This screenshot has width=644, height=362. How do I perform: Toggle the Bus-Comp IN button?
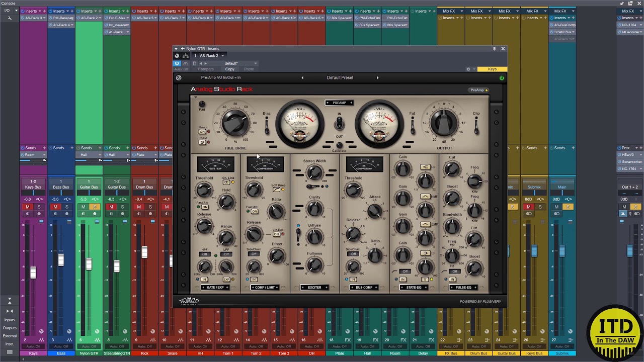[353, 279]
